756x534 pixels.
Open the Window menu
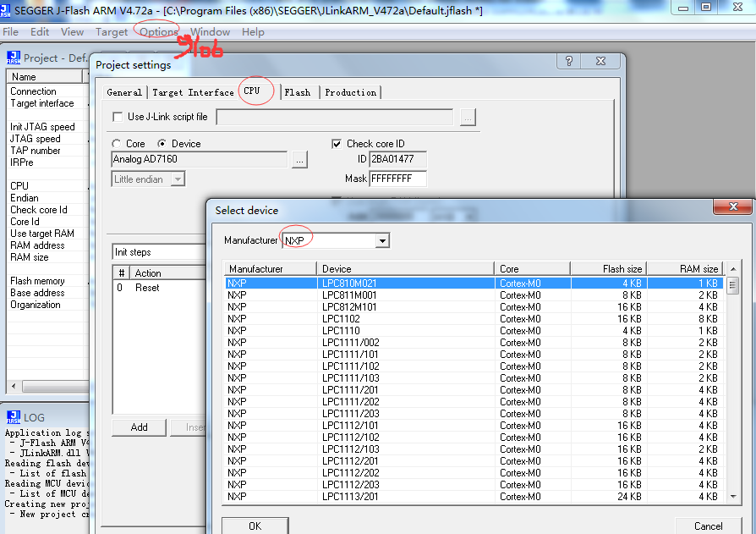(211, 32)
